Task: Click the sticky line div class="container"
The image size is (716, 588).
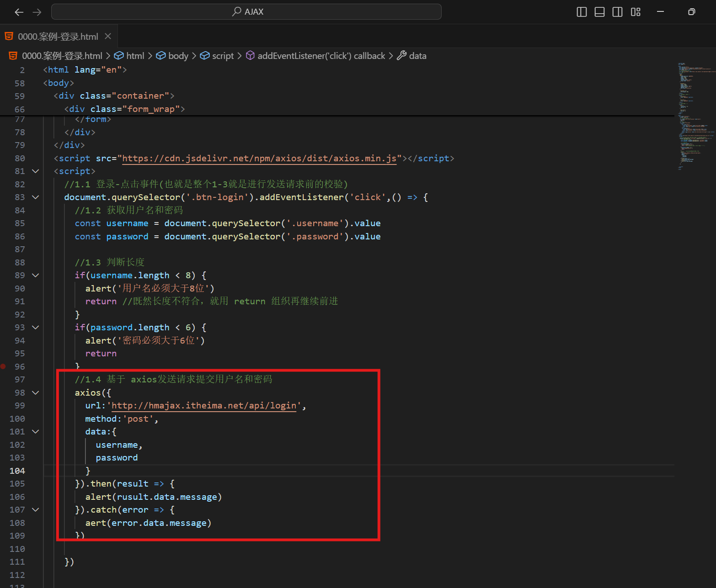Action: 114,96
